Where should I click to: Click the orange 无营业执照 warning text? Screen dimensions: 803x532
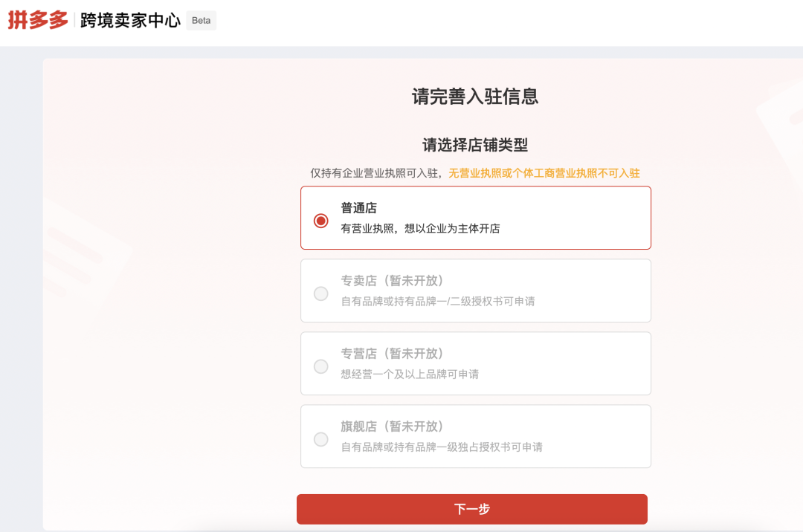pyautogui.click(x=544, y=173)
